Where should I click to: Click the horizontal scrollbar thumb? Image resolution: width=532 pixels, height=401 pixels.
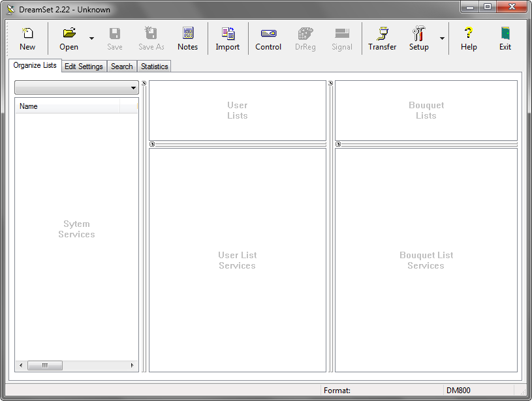click(x=45, y=365)
